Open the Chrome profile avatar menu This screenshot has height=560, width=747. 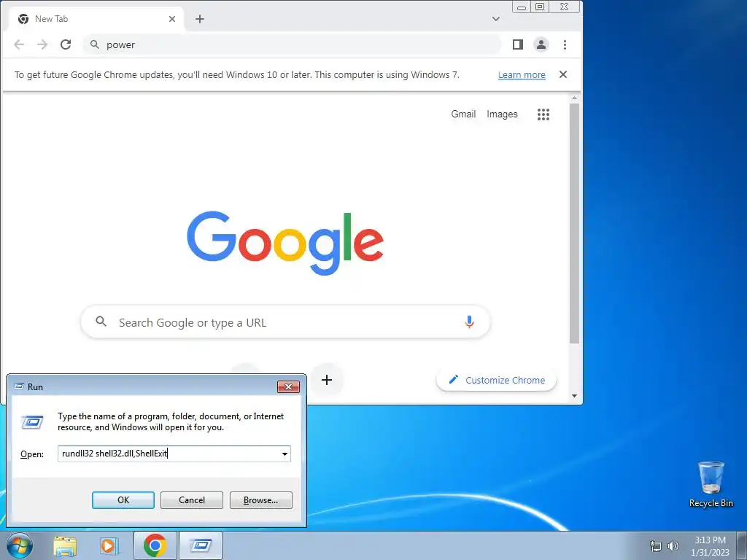(541, 44)
